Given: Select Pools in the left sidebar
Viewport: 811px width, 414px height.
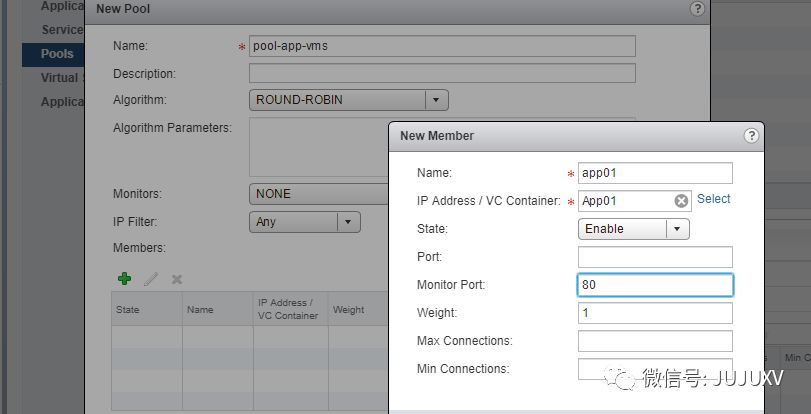Looking at the screenshot, I should [53, 54].
